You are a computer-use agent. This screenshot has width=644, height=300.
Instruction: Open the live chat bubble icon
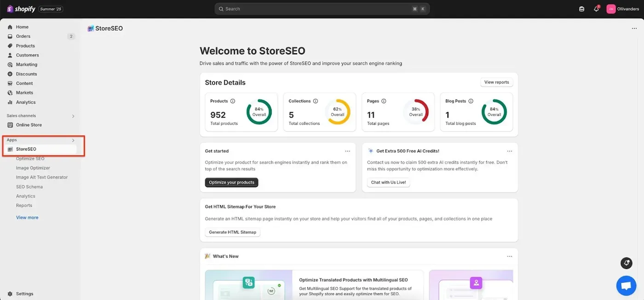click(626, 286)
